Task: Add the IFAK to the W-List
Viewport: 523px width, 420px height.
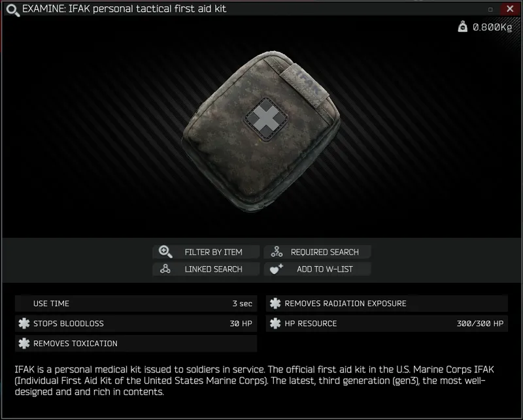Action: tap(317, 268)
